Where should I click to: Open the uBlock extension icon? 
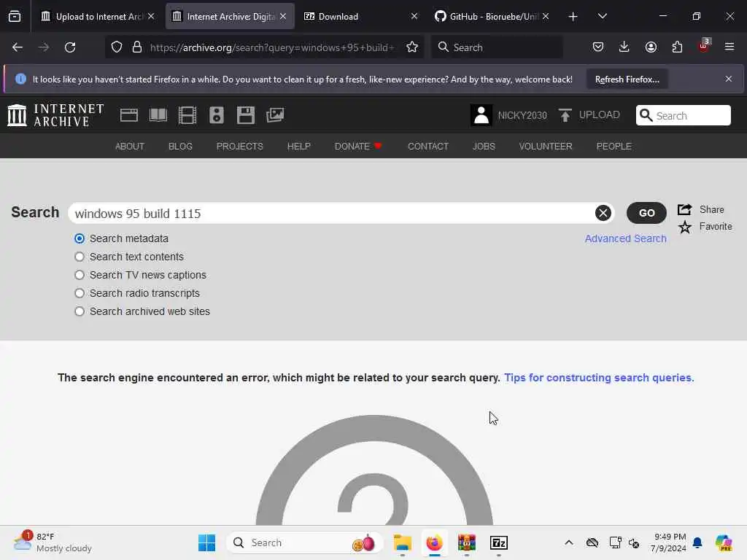click(704, 46)
